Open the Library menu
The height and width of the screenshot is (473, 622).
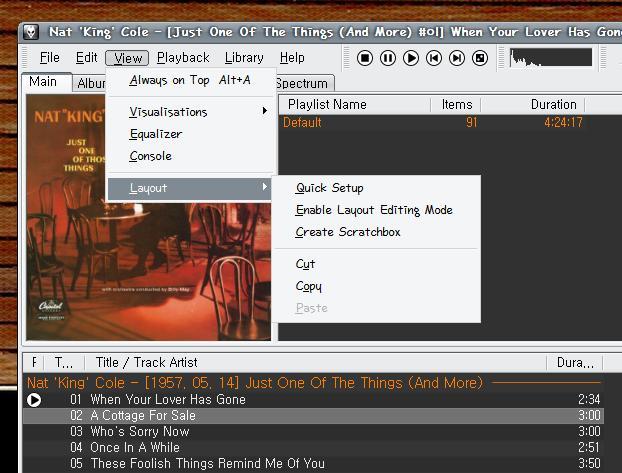(244, 58)
